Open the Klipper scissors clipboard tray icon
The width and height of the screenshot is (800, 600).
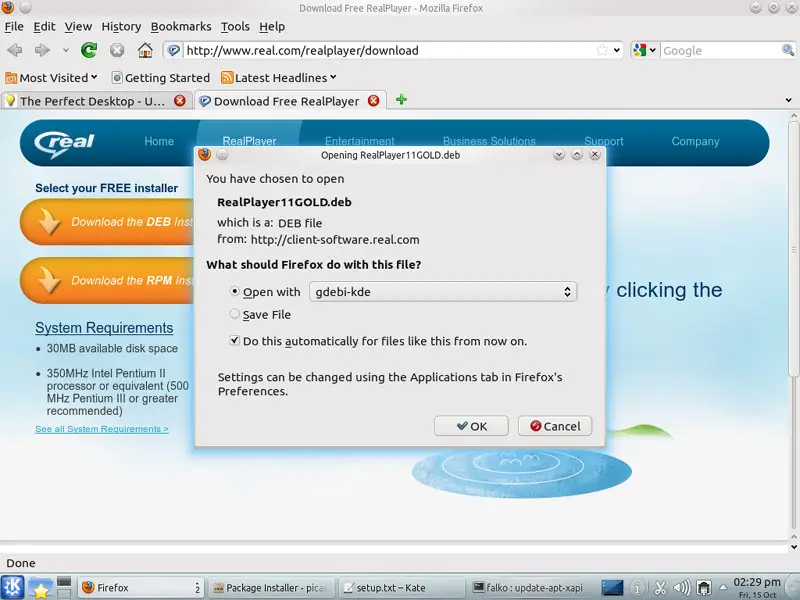point(660,588)
